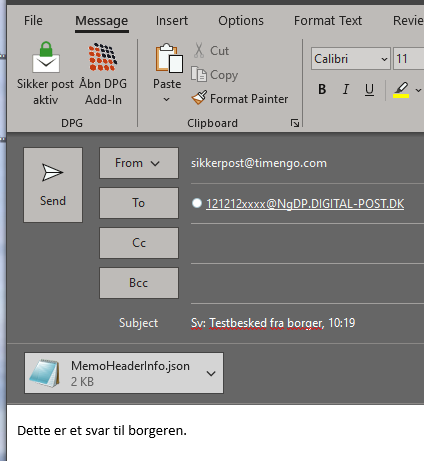Click the Bcc button
This screenshot has height=461, width=424.
coord(139,283)
